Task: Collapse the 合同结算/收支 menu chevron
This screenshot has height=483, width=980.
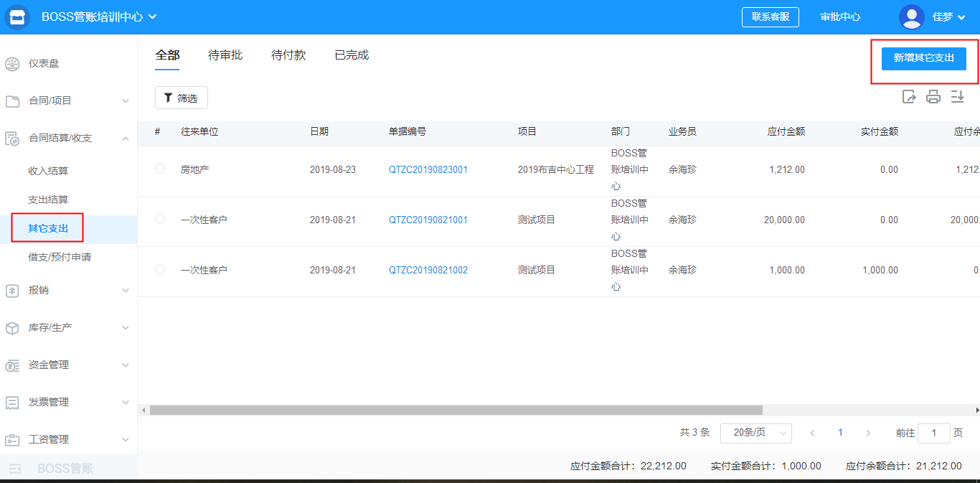Action: coord(126,139)
